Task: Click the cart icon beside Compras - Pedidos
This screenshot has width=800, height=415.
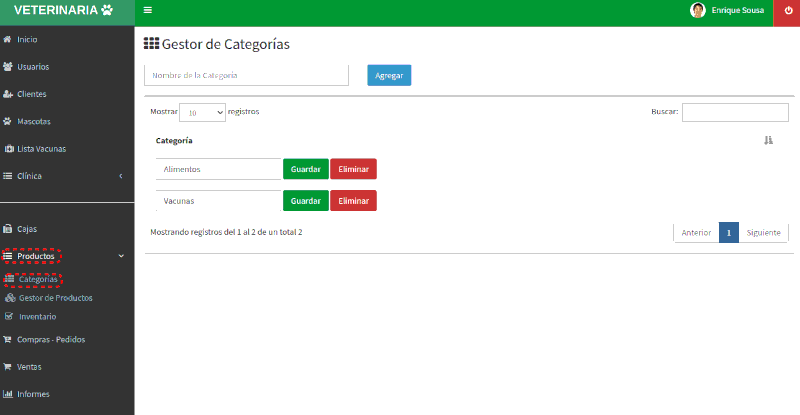Action: pos(8,339)
